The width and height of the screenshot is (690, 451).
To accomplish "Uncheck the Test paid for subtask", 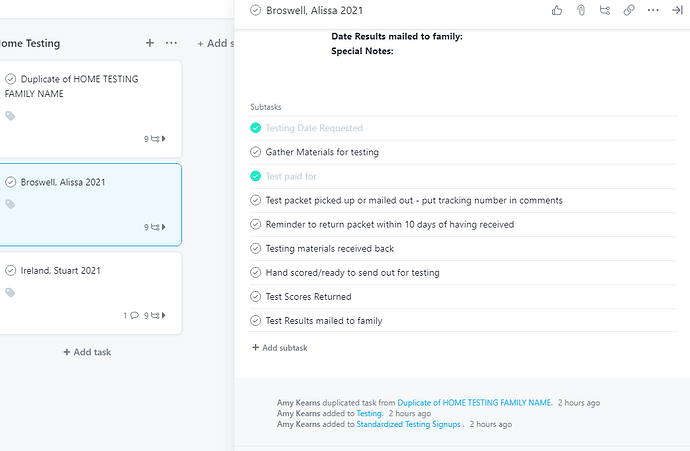I will click(x=255, y=176).
